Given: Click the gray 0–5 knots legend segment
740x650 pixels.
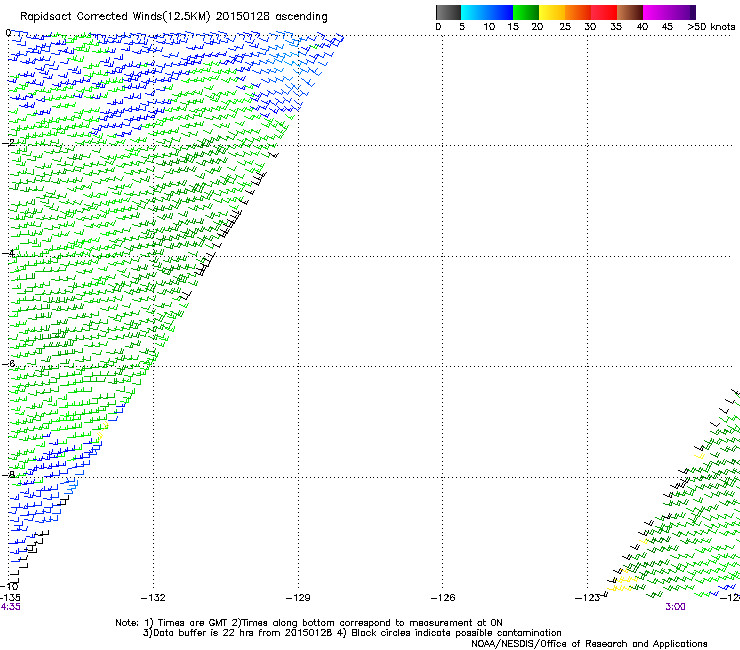Looking at the screenshot, I should tap(448, 12).
